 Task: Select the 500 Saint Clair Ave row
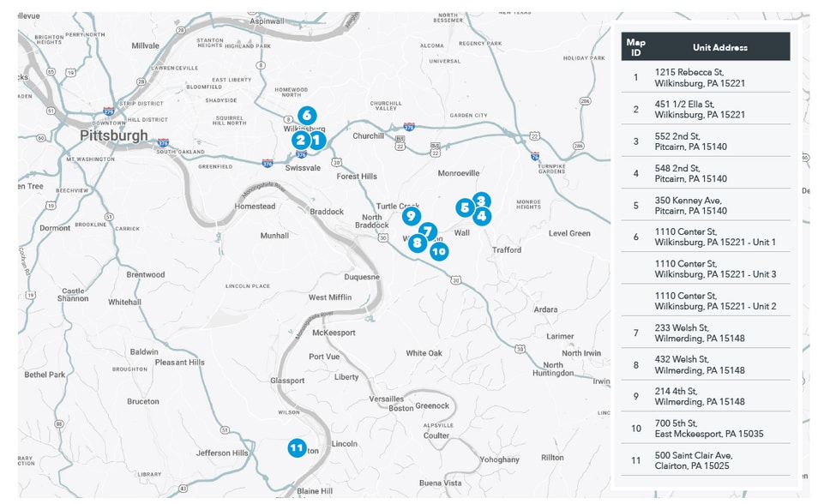[x=705, y=460]
